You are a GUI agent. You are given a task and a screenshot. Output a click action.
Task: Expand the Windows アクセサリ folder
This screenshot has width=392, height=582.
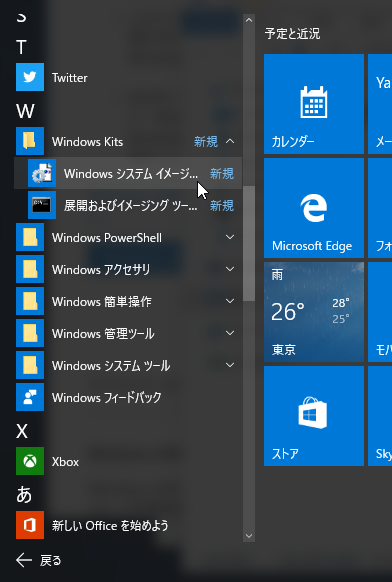(230, 269)
